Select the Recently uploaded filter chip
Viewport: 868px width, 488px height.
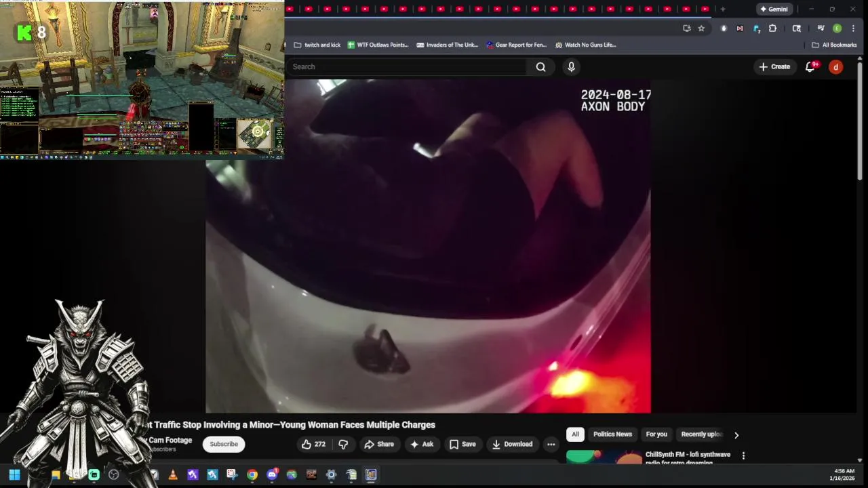701,434
